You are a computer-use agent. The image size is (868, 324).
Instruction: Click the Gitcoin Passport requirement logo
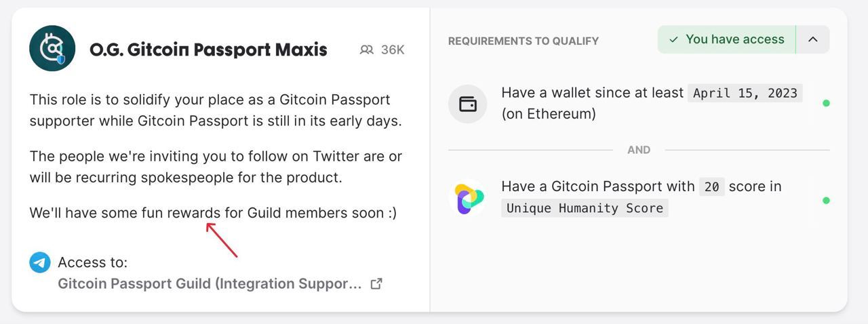[468, 198]
